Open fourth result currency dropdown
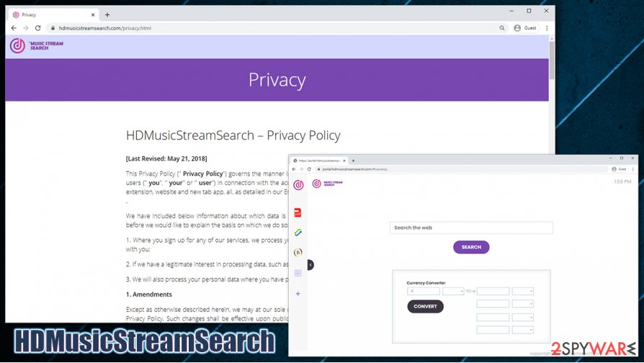This screenshot has width=644, height=363. tap(522, 330)
